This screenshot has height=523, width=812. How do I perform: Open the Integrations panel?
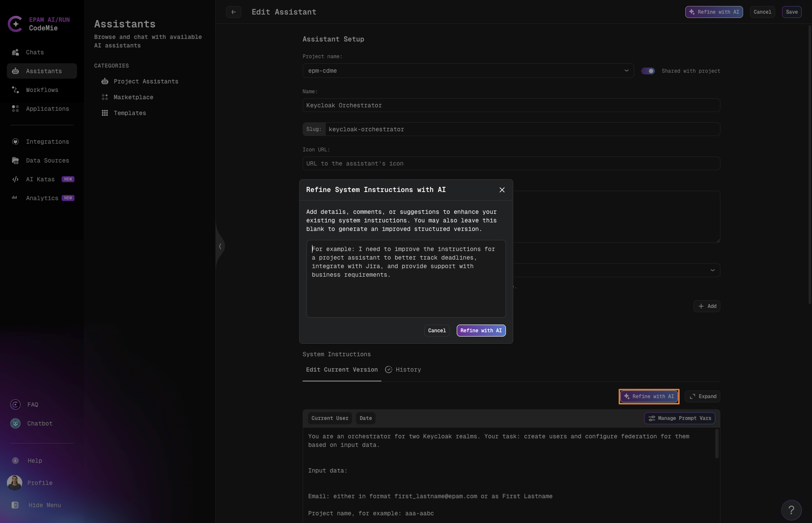47,142
